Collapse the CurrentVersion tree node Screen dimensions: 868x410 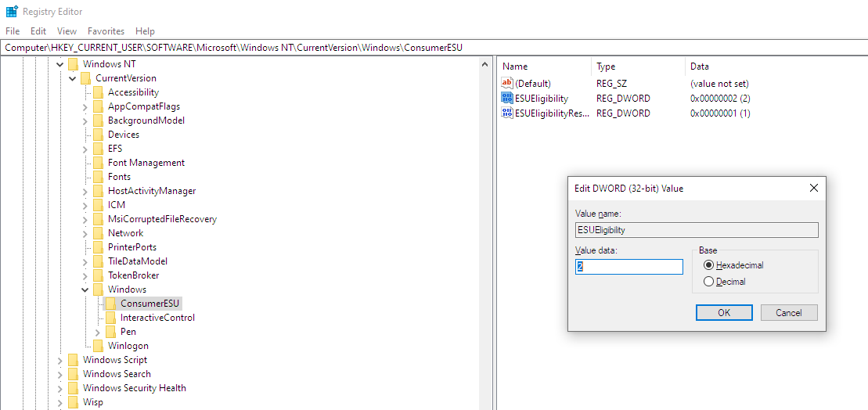(x=73, y=78)
